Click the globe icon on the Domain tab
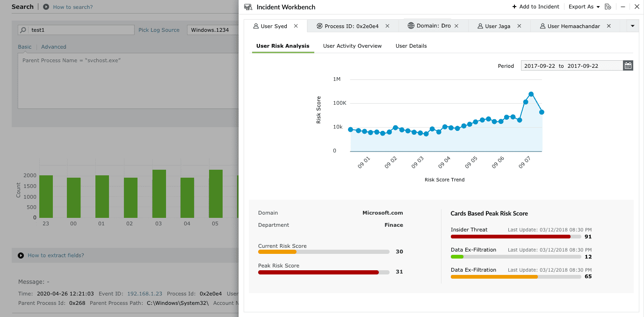The height and width of the screenshot is (317, 644). coord(411,26)
